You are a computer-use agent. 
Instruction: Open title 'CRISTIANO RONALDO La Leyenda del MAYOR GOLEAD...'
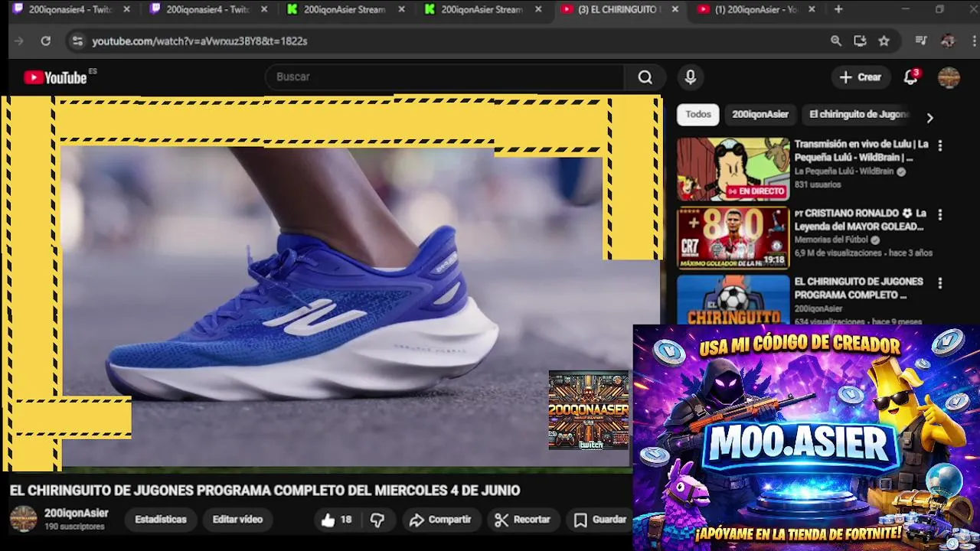coord(861,220)
